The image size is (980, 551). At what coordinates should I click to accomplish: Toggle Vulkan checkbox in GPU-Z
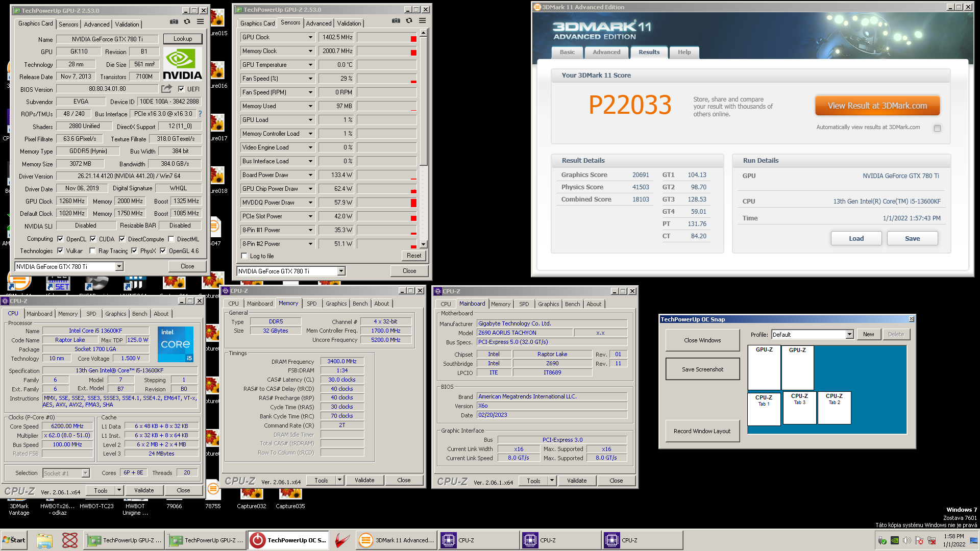click(x=60, y=251)
